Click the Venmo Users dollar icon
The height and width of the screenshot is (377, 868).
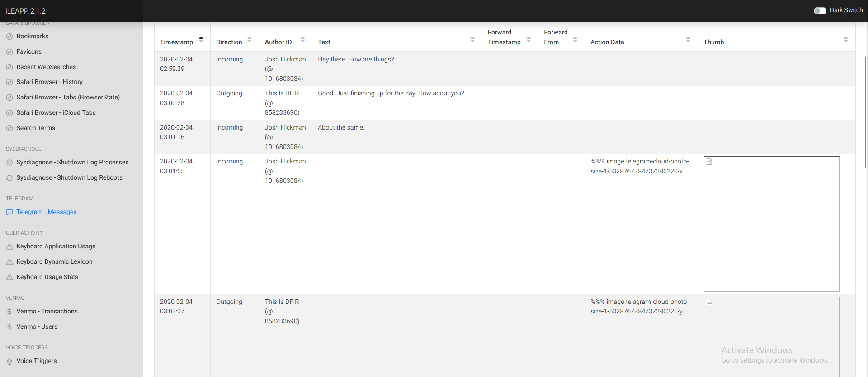coord(9,327)
